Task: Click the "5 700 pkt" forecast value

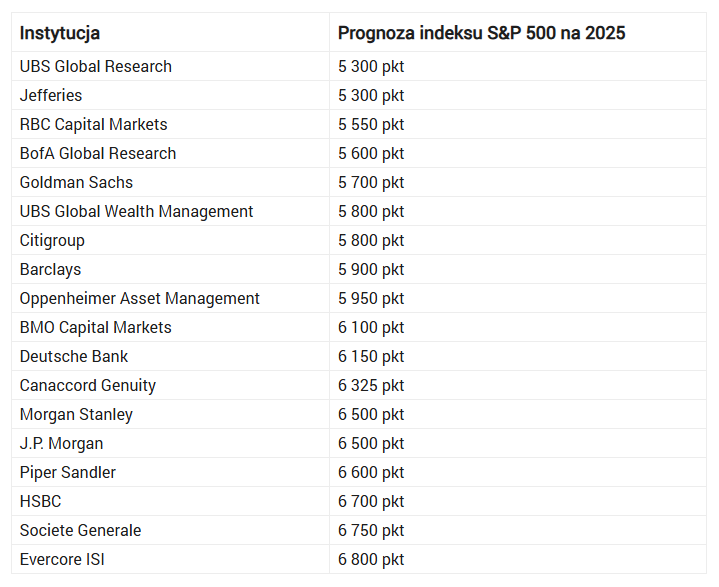Action: tap(371, 183)
